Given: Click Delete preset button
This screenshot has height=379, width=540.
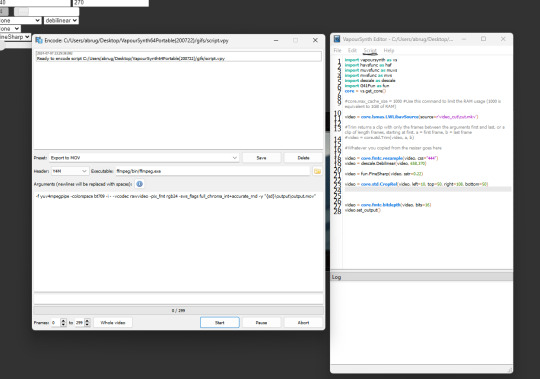Looking at the screenshot, I should coord(303,158).
